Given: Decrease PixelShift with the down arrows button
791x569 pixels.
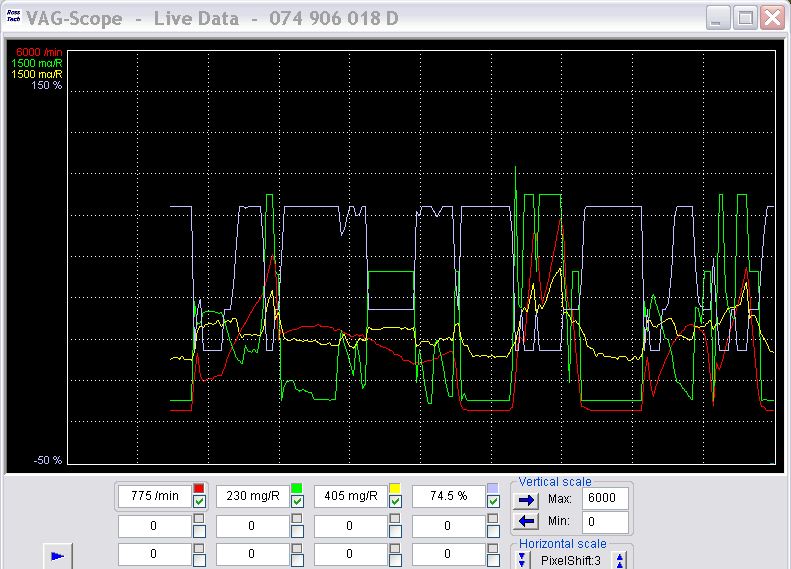Looking at the screenshot, I should pos(522,560).
